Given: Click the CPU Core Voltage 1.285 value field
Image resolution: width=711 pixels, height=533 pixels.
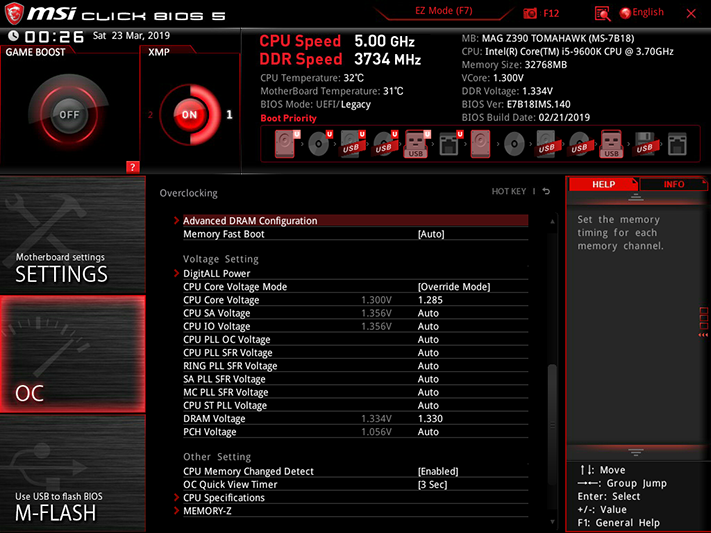Looking at the screenshot, I should 430,300.
